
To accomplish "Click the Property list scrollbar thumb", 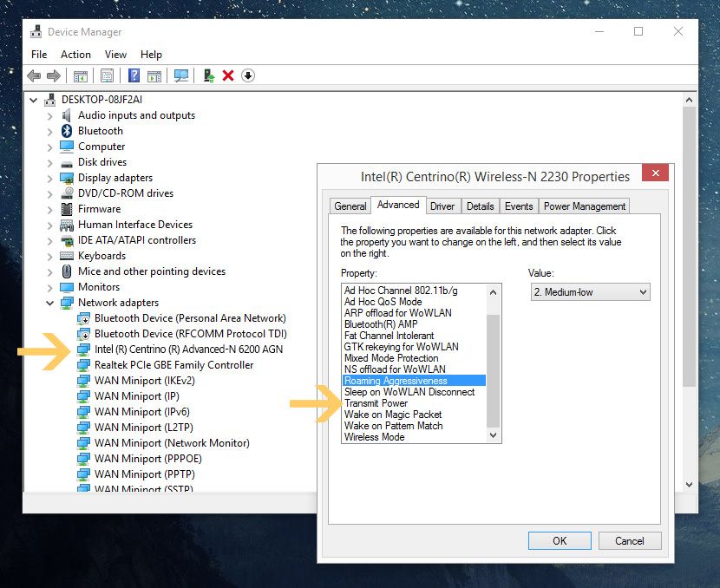I will coord(494,370).
